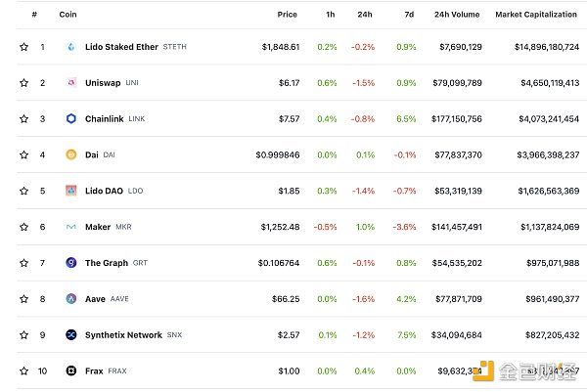
Task: Sort by Market Capitalization column header
Action: (536, 15)
